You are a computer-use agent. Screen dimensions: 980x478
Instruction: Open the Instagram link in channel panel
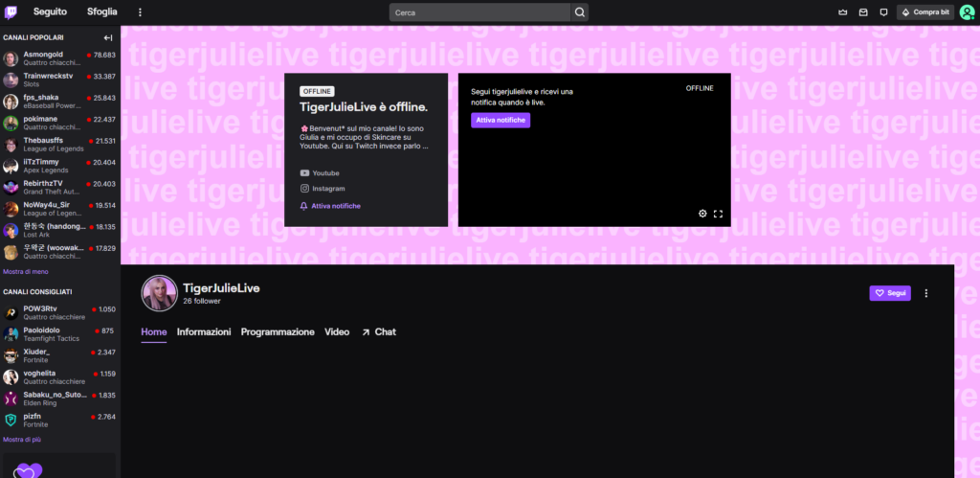point(323,189)
